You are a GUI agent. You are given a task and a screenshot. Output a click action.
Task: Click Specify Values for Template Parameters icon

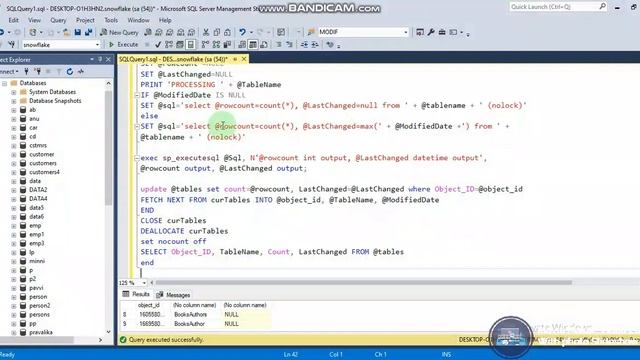[x=330, y=44]
